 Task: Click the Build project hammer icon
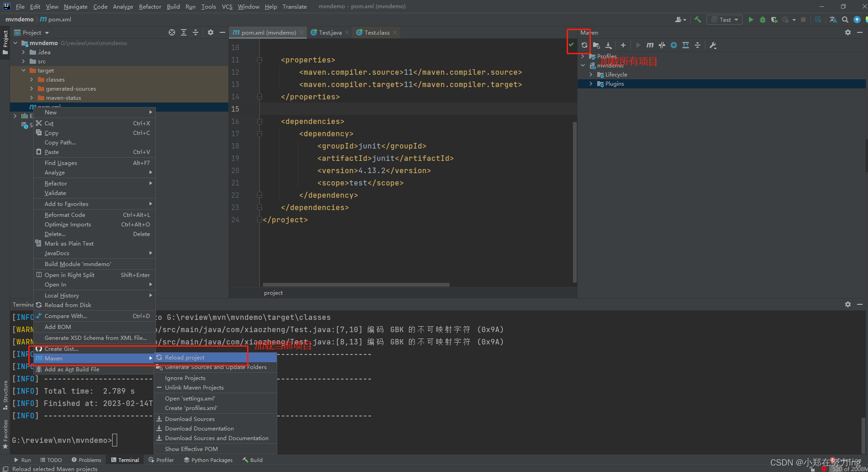[x=697, y=20]
